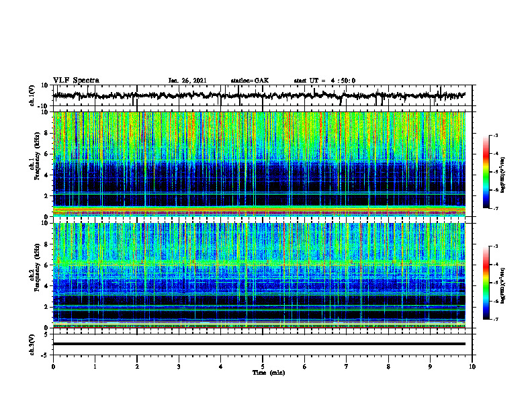The width and height of the screenshot is (532, 411).
Task: Click the time axis tick label "0"
Action: pos(53,367)
